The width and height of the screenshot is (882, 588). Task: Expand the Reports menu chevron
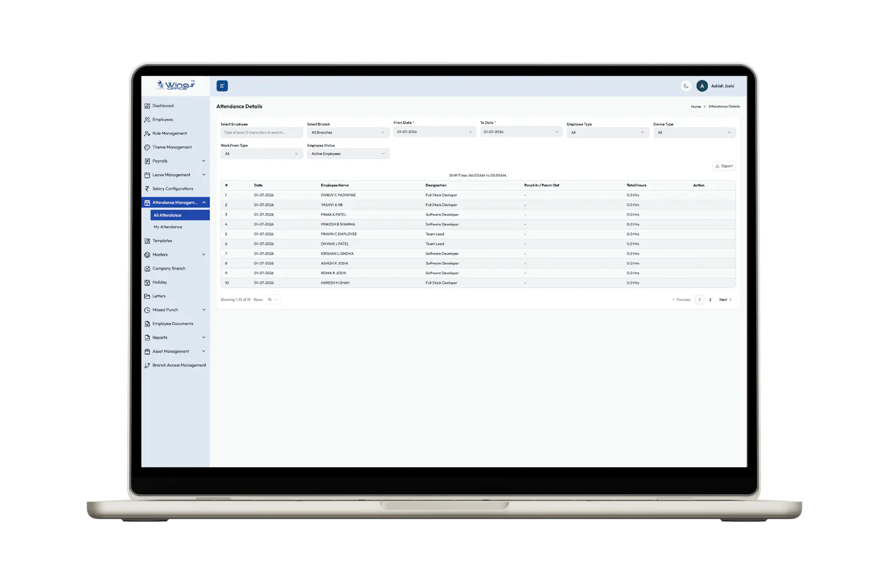coord(204,337)
